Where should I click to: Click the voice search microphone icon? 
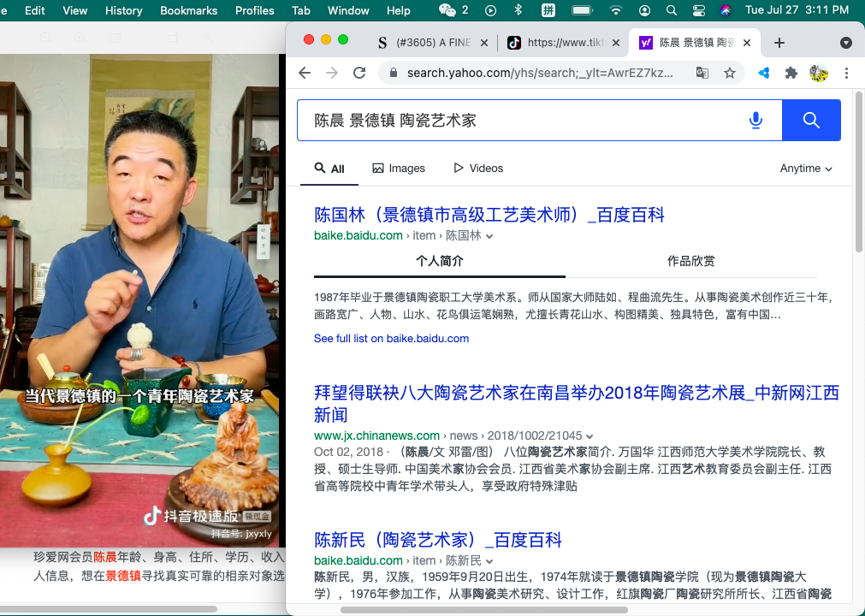[x=755, y=121]
